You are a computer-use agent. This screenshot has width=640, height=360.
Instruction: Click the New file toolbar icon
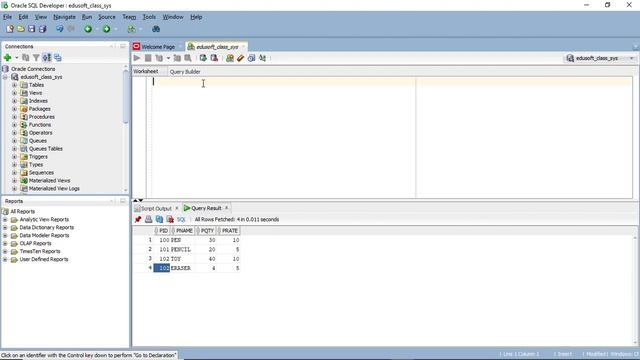[x=10, y=29]
